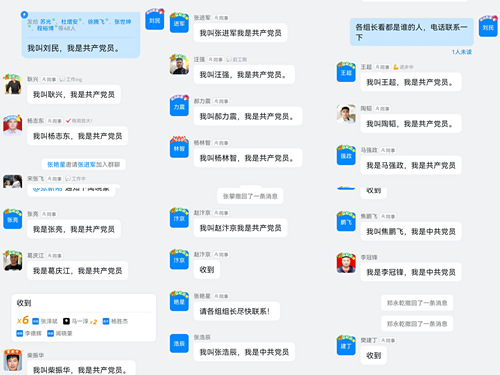The width and height of the screenshot is (500, 375).
Task: Open 浩辰 avatar of 张浩辰
Action: [179, 343]
